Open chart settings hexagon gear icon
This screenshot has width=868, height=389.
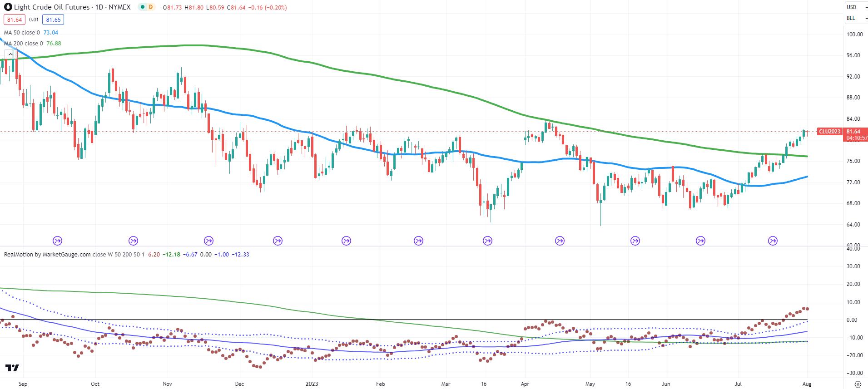point(857,384)
